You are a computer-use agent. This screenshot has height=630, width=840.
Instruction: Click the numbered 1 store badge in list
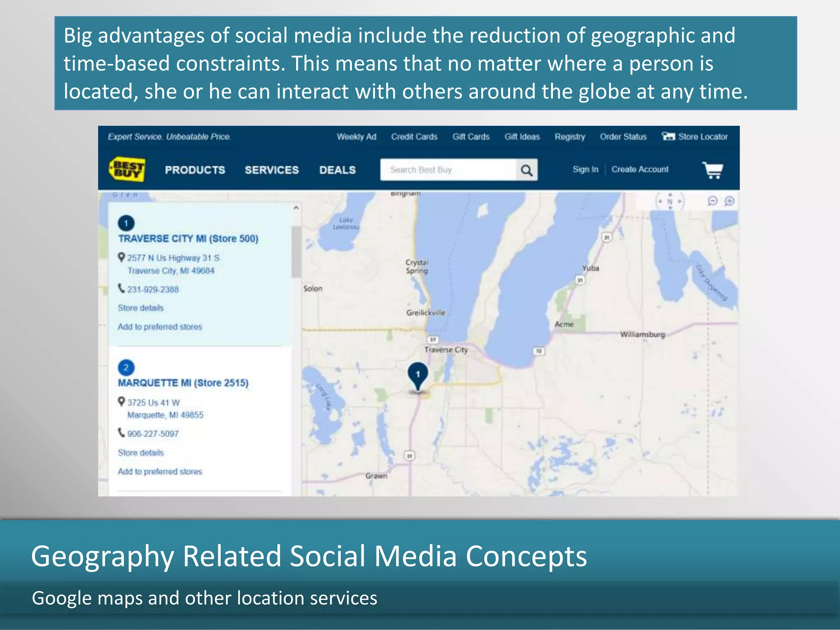(x=126, y=223)
